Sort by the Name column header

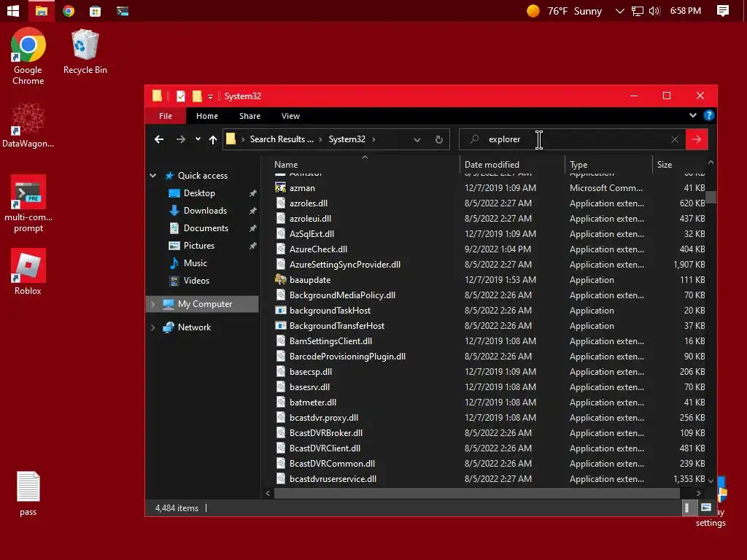pos(365,164)
